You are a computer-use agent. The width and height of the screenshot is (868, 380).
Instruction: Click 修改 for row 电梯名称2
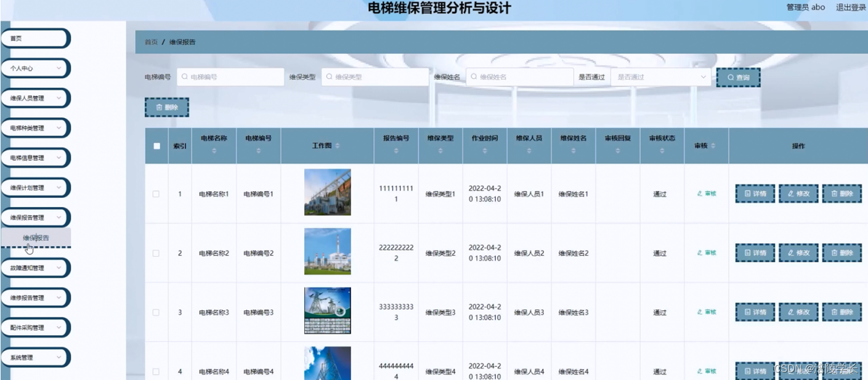(798, 253)
